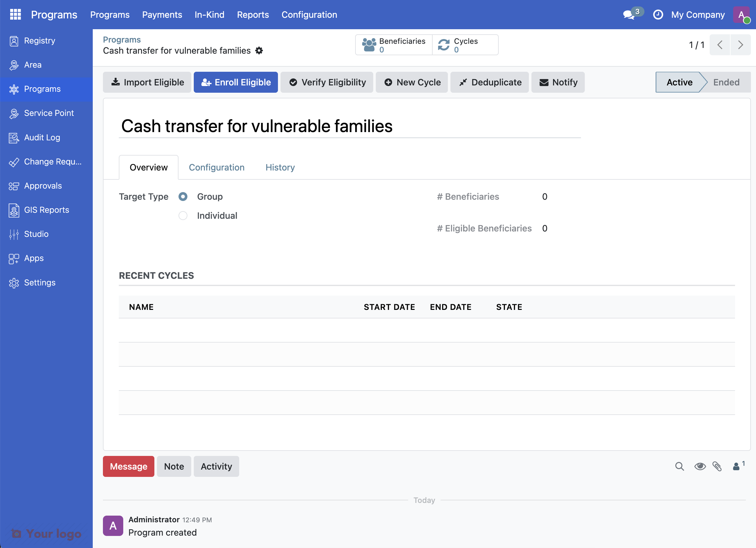The width and height of the screenshot is (756, 548).
Task: Open the apps grid launcher
Action: pos(15,14)
